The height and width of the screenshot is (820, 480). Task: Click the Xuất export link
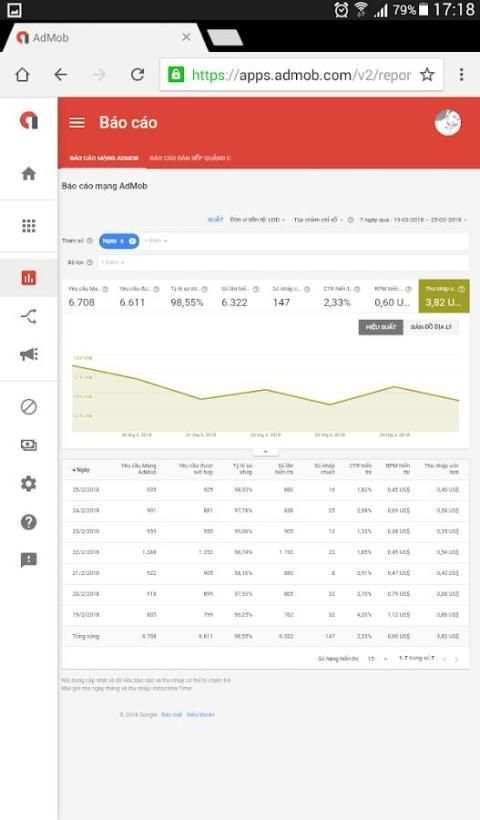pos(215,220)
